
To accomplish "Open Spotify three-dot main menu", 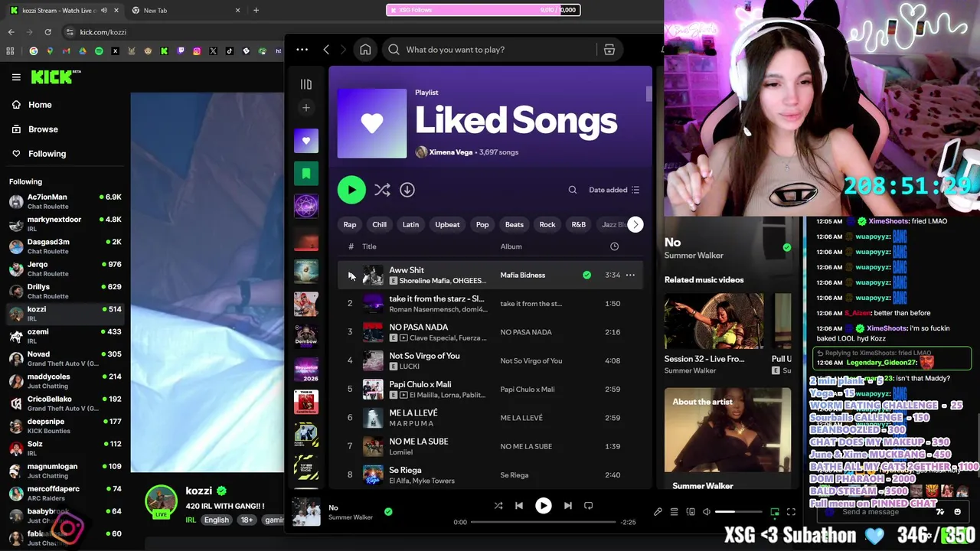I will pos(302,50).
